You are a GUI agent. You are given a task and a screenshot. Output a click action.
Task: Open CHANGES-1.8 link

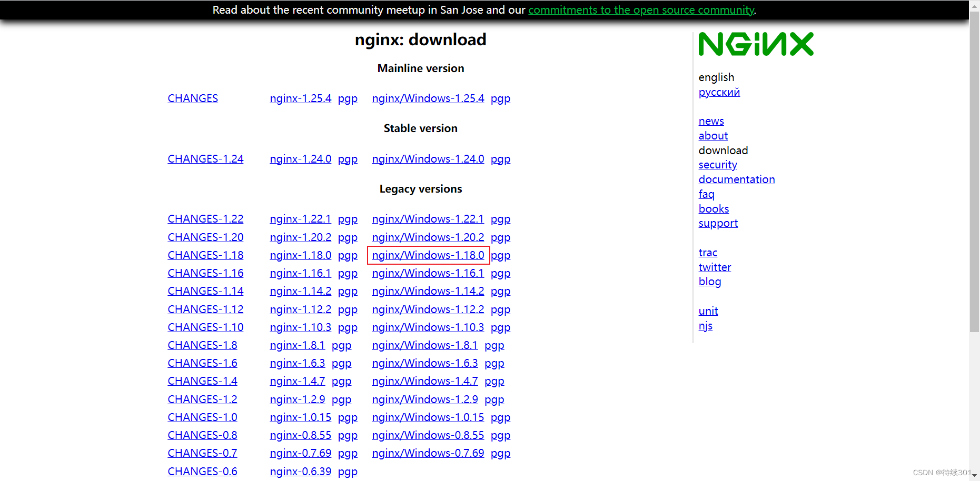[x=202, y=345]
